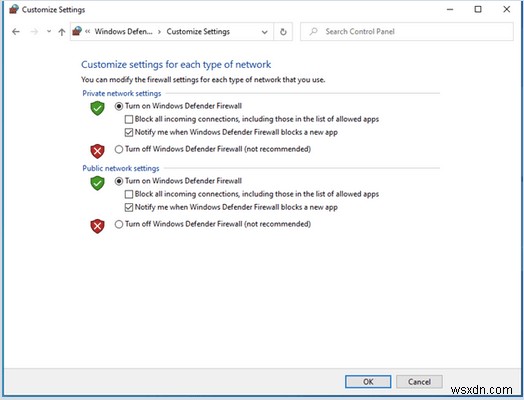Screen dimensions: 524x400
Task: Click the 'Public network settings' heading
Action: pyautogui.click(x=121, y=168)
